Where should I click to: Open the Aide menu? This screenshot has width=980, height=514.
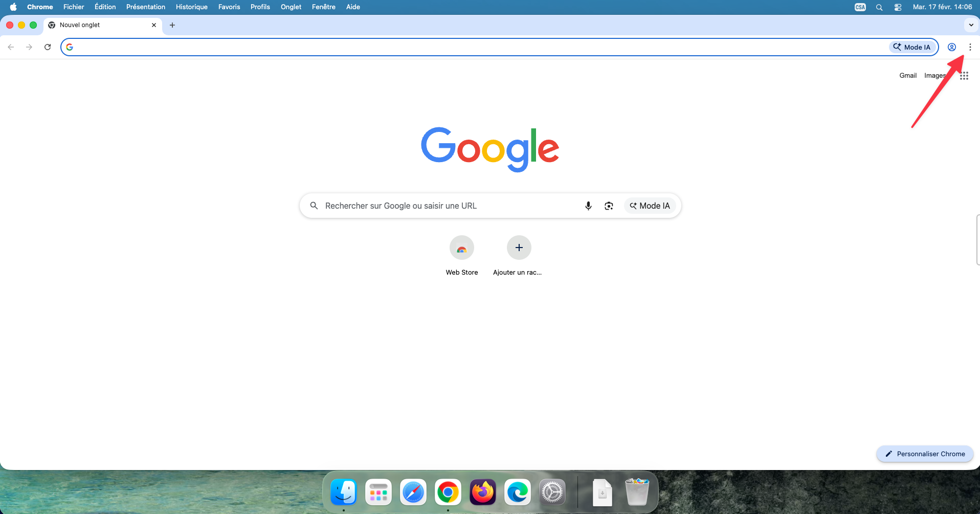[x=353, y=7]
